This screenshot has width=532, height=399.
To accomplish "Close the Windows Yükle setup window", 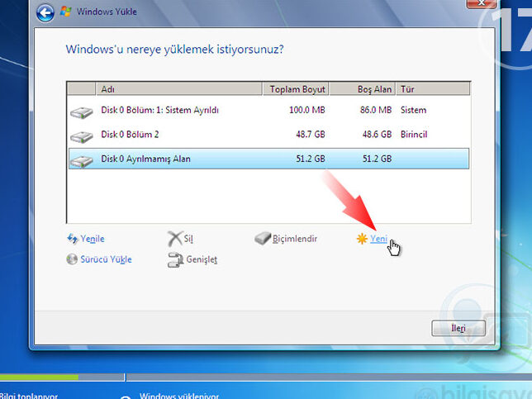I will tap(481, 3).
